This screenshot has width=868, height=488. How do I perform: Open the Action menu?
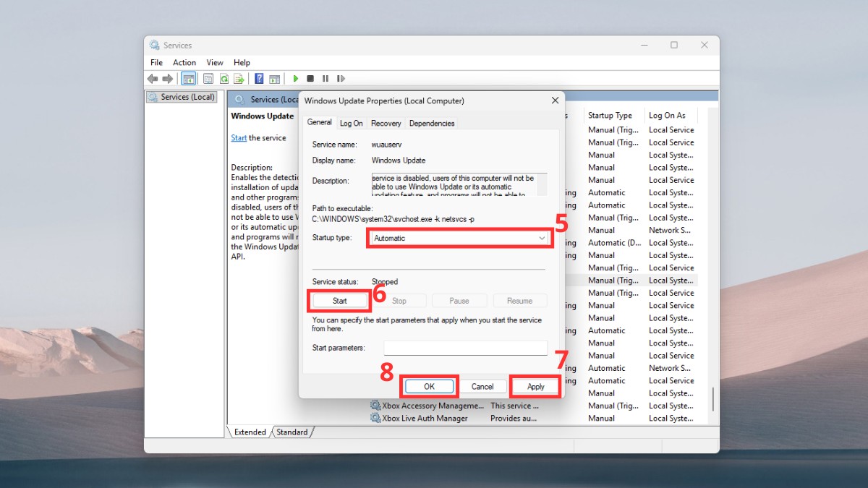point(184,63)
